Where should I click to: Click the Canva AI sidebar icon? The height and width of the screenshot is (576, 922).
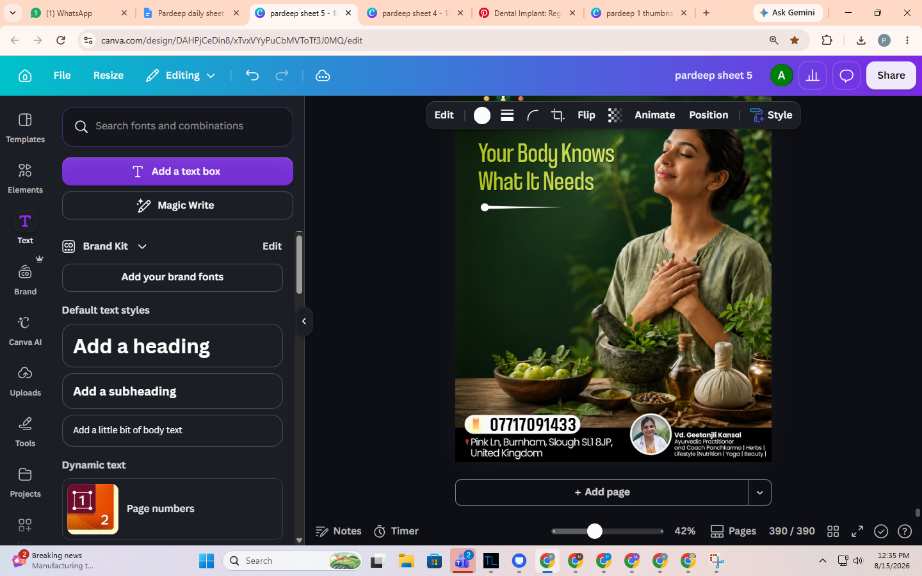(x=25, y=330)
